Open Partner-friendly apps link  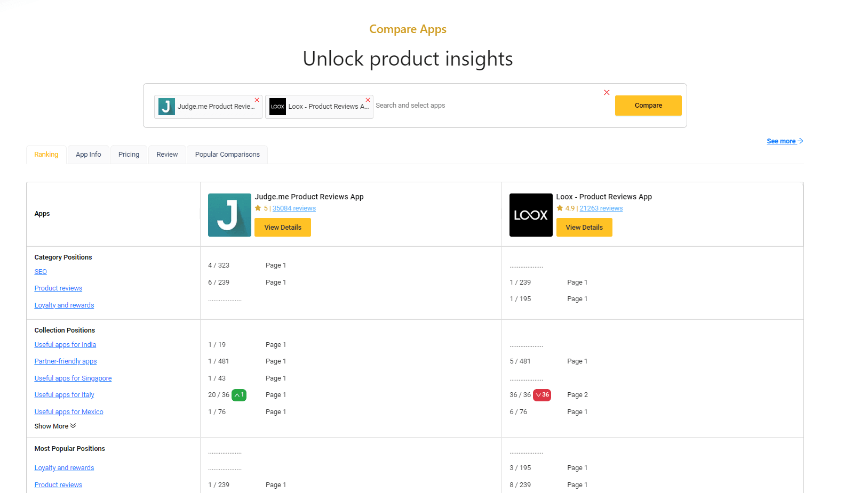[66, 361]
